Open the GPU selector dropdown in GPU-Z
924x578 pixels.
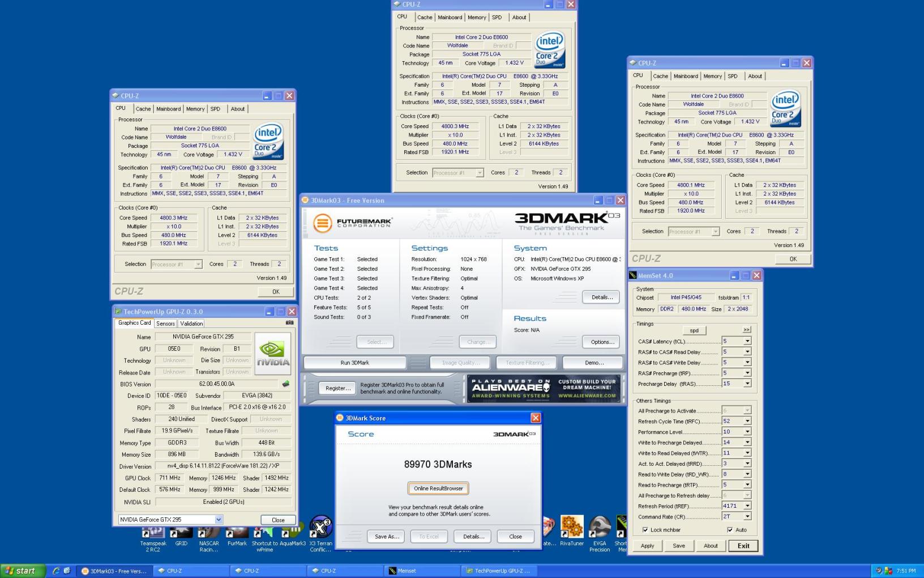point(219,519)
